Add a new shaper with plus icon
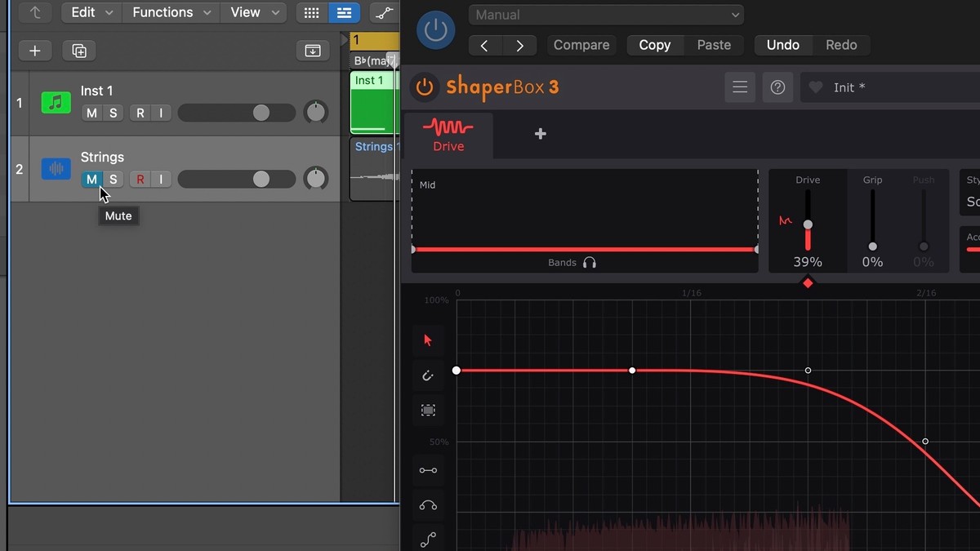This screenshot has height=551, width=980. click(540, 134)
